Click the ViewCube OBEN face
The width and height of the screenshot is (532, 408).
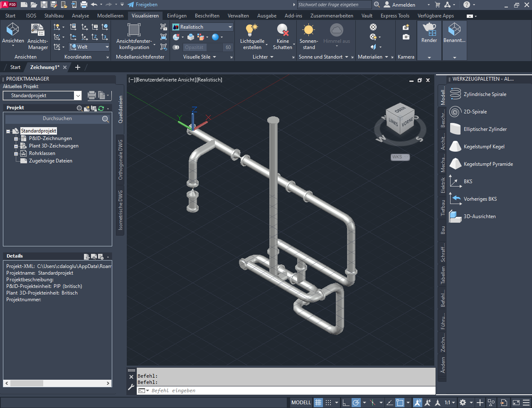pyautogui.click(x=400, y=110)
